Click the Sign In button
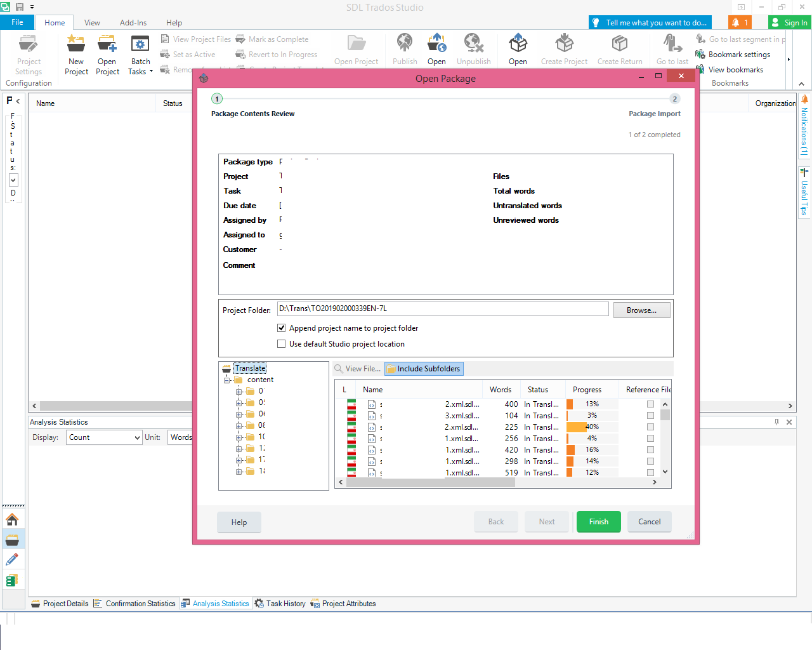The height and width of the screenshot is (650, 812). click(x=790, y=22)
